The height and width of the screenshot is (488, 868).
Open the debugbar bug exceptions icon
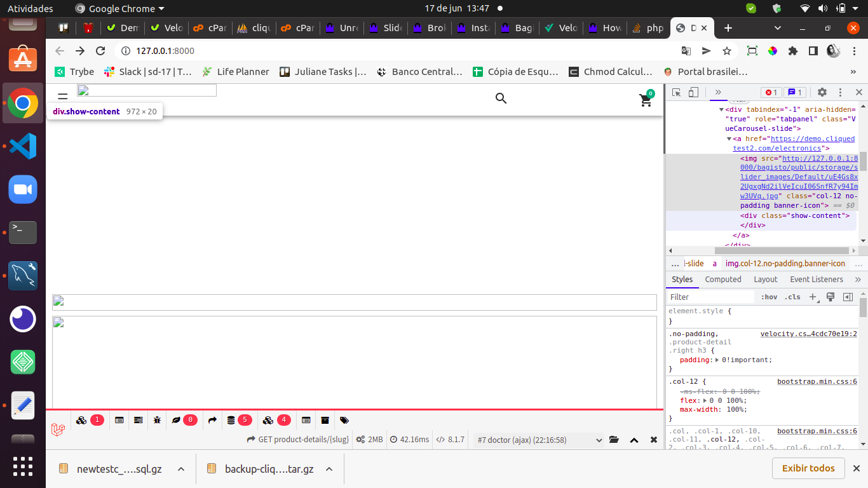(x=157, y=420)
